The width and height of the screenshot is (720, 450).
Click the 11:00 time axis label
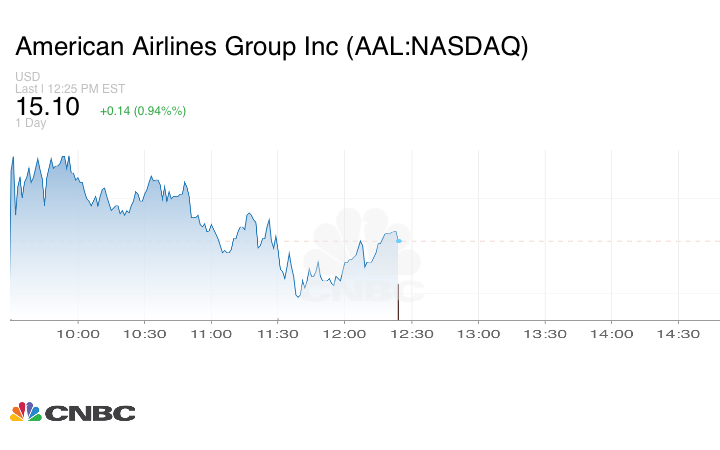pyautogui.click(x=211, y=334)
